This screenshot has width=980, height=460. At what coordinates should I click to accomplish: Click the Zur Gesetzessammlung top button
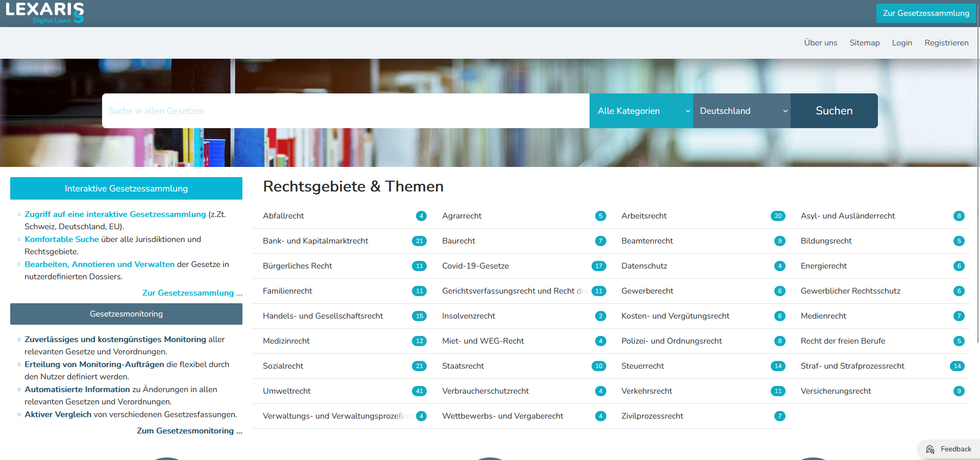926,13
